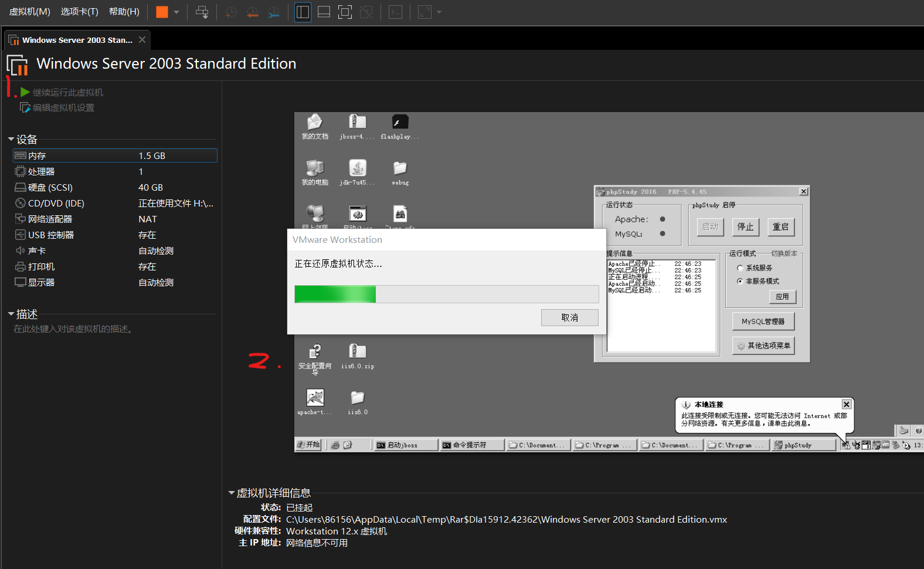Toggle the thumbnail bar view icon
This screenshot has width=924, height=569.
pyautogui.click(x=324, y=12)
